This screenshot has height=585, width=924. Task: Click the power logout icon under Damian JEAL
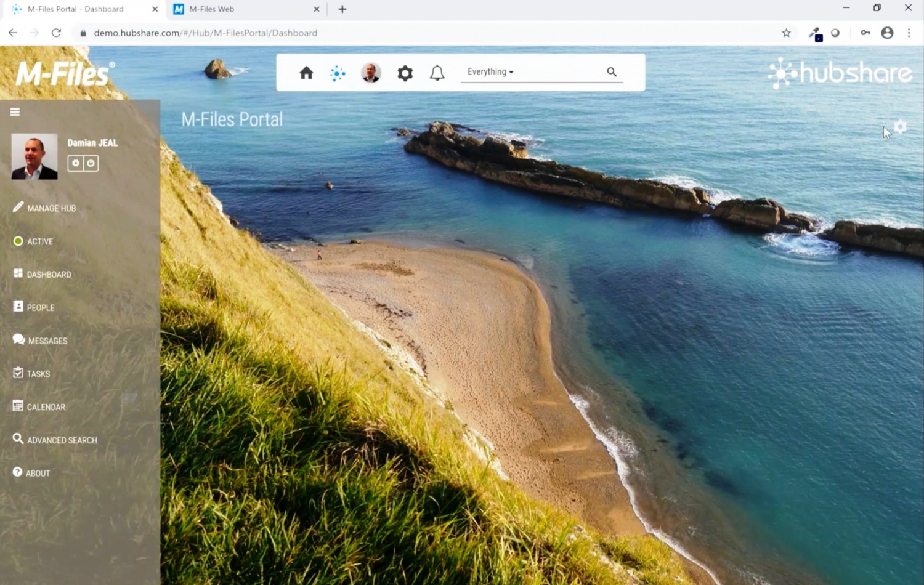91,163
